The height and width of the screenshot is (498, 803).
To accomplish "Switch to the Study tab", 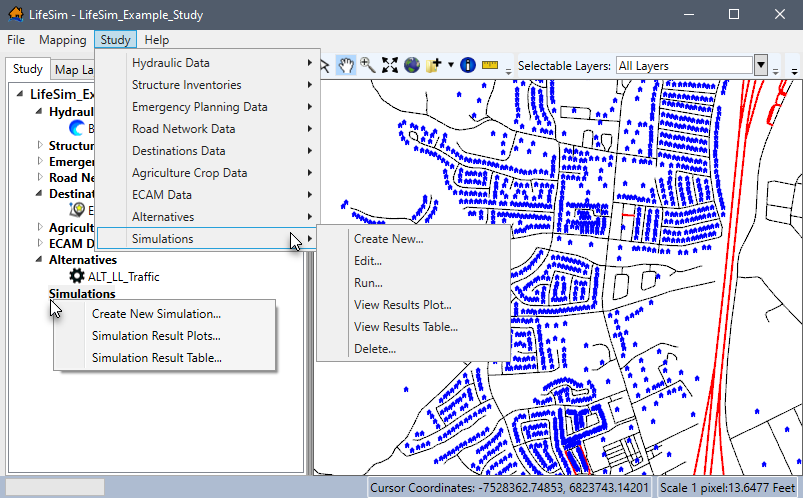I will [x=28, y=69].
